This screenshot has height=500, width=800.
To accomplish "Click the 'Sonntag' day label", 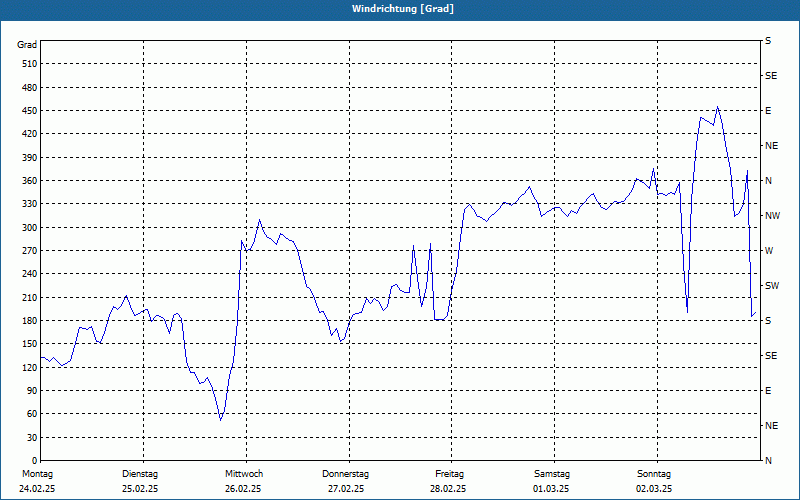I will (x=654, y=474).
